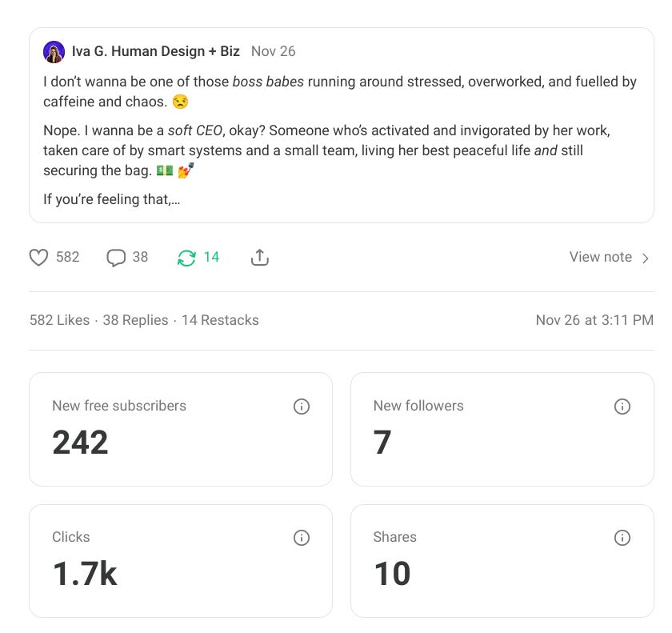This screenshot has height=633, width=672.
Task: Open the Clicks info icon
Action: click(x=302, y=538)
